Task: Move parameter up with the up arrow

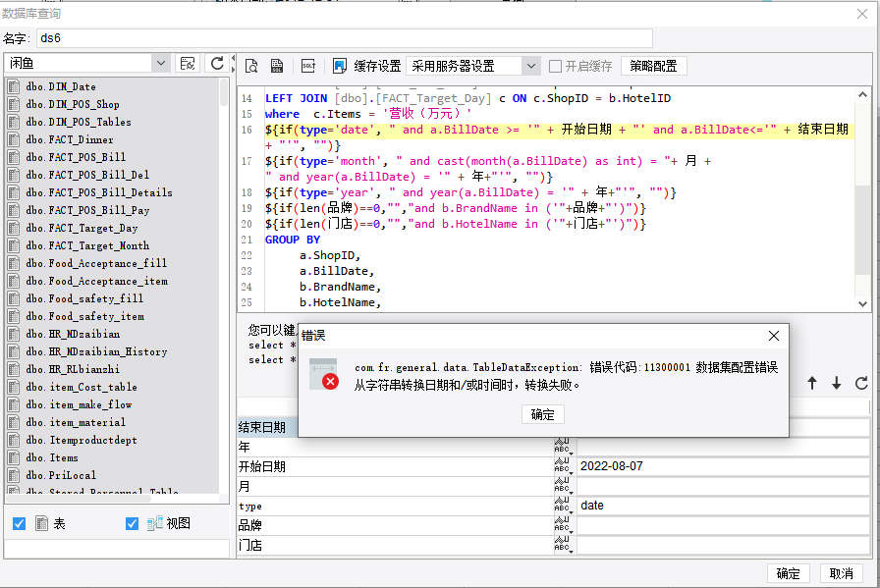Action: 812,384
